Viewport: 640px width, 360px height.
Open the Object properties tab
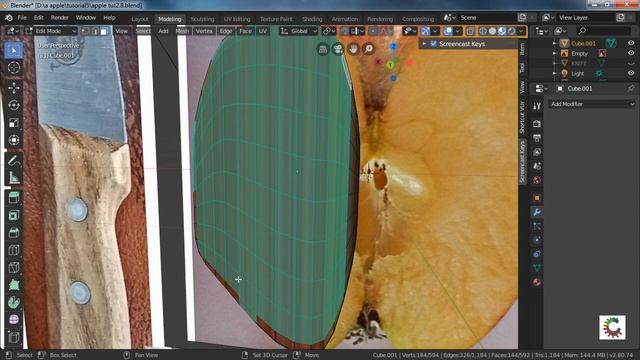point(537,198)
